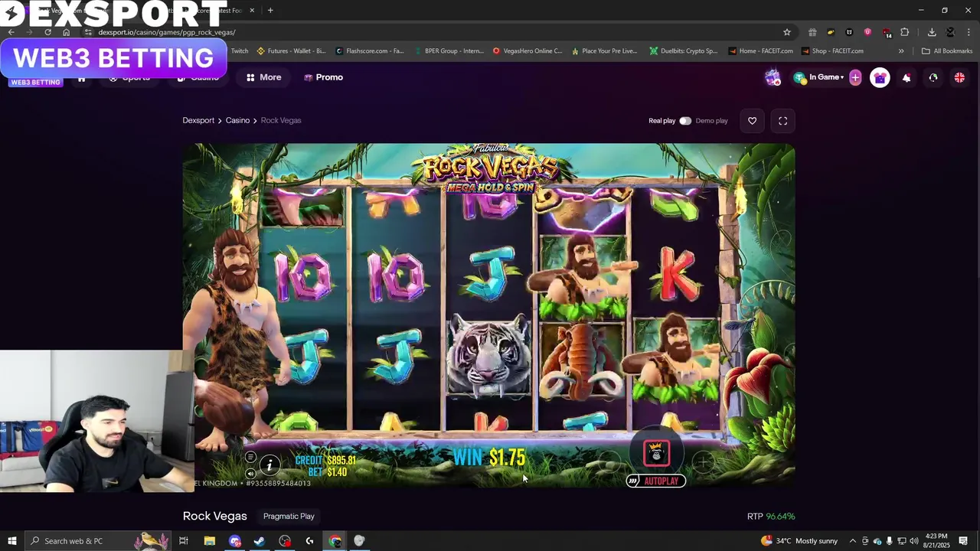Mute the game sound speaker icon
980x551 pixels.
click(250, 474)
